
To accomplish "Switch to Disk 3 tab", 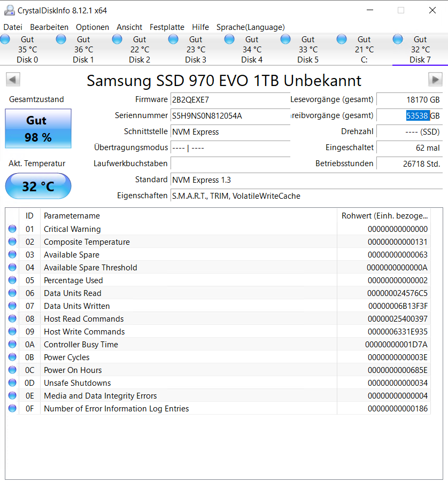I will tap(195, 49).
